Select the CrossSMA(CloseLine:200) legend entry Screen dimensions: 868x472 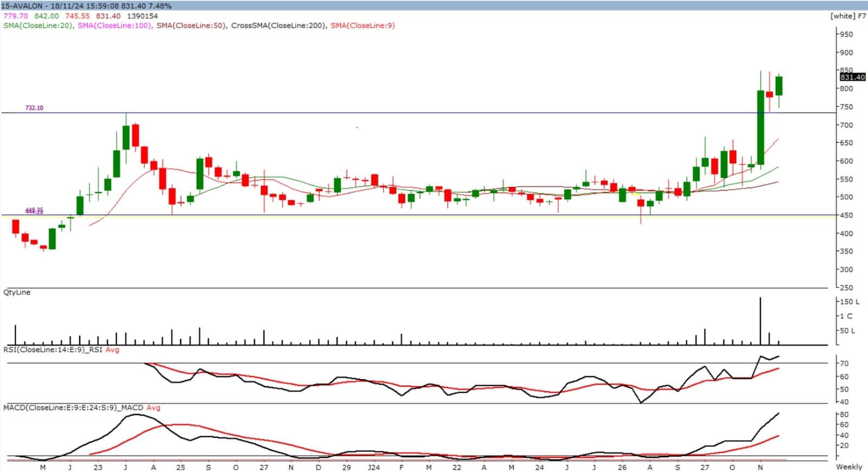point(278,25)
